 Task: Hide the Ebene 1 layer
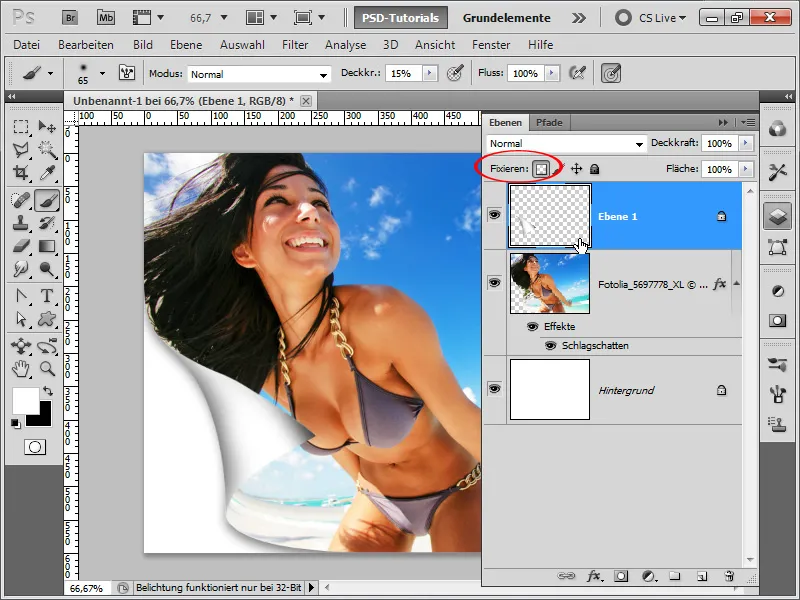coord(494,215)
